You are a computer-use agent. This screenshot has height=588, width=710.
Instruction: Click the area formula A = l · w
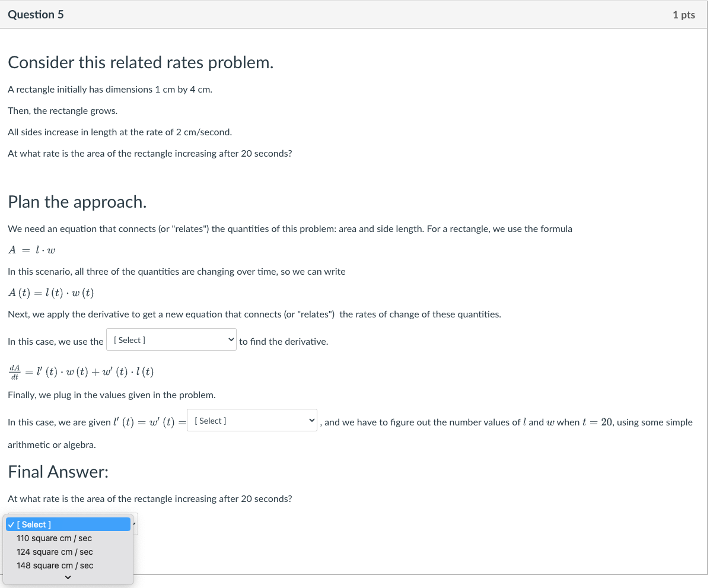click(x=31, y=250)
